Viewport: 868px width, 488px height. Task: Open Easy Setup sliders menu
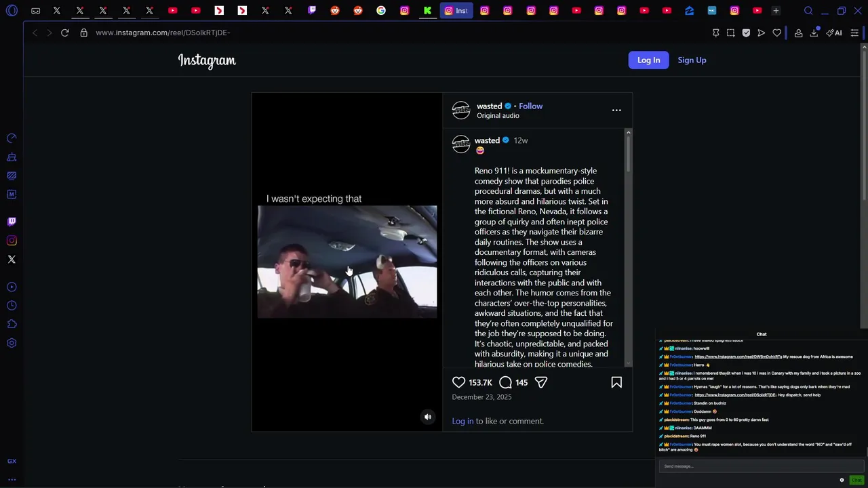(x=854, y=33)
